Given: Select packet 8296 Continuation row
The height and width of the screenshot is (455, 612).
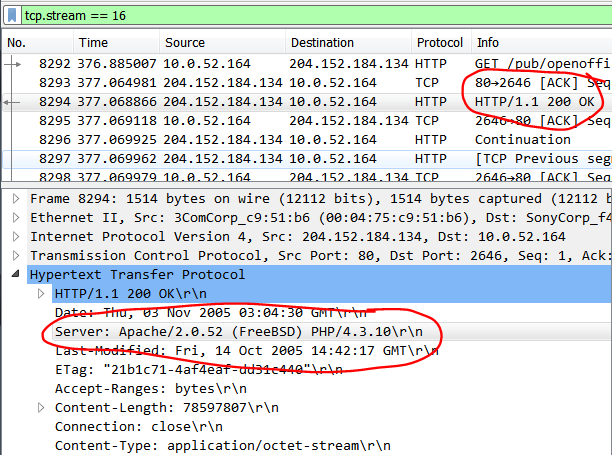Looking at the screenshot, I should (x=307, y=140).
